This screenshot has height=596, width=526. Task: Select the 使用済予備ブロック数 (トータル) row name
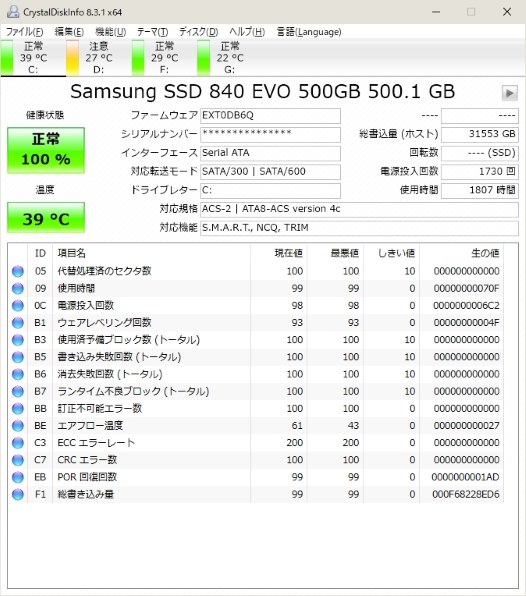point(128,340)
